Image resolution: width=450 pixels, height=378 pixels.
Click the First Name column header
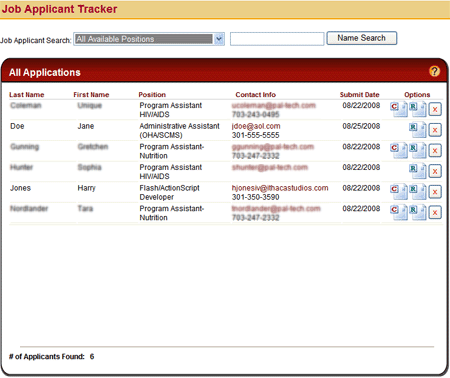coord(91,95)
